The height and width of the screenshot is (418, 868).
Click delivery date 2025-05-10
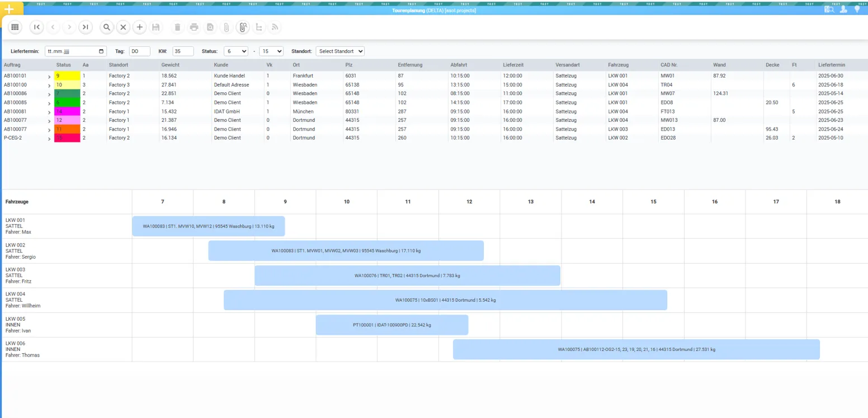pyautogui.click(x=830, y=138)
